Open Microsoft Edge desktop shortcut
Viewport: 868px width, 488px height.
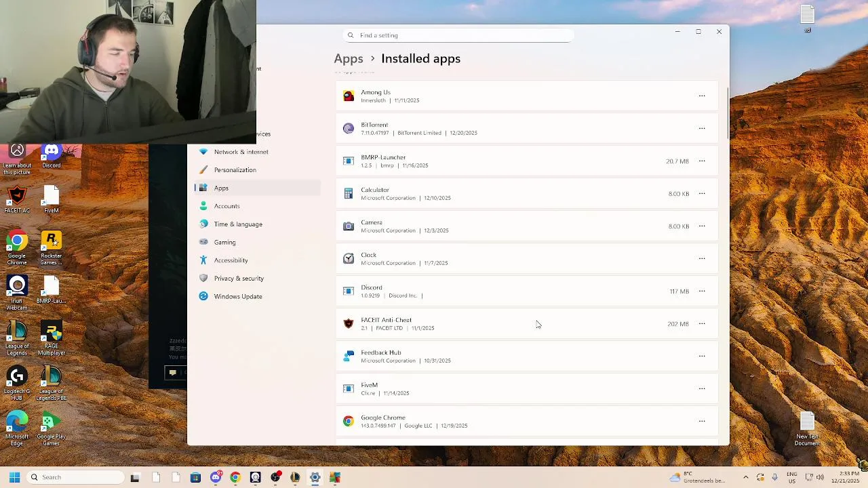[x=17, y=429]
